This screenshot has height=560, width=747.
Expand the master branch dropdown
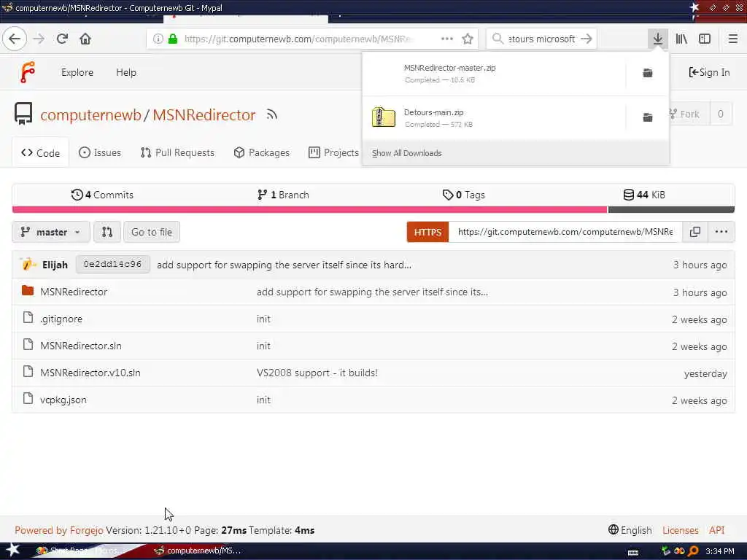(x=50, y=232)
